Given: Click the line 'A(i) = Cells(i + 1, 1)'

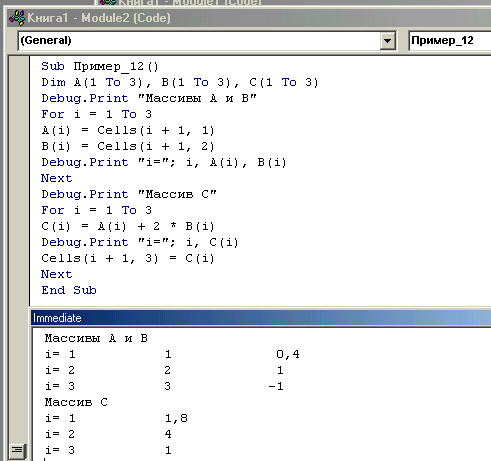Looking at the screenshot, I should pos(128,131).
